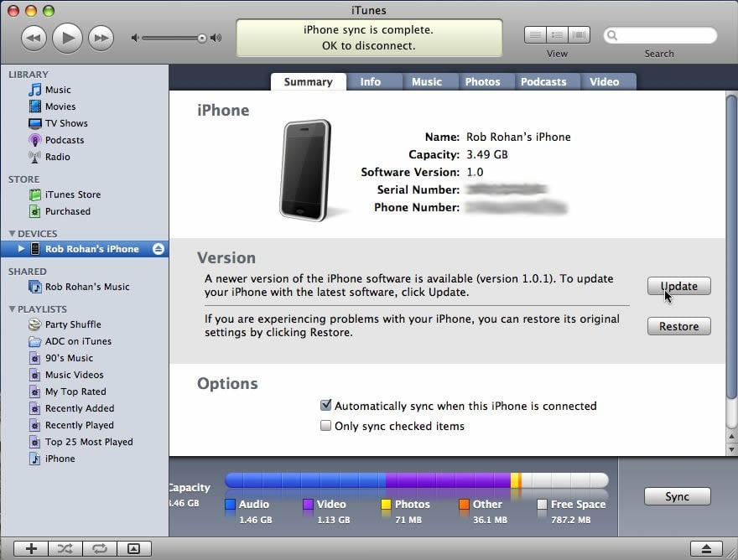Click the eject disc button

pyautogui.click(x=706, y=549)
